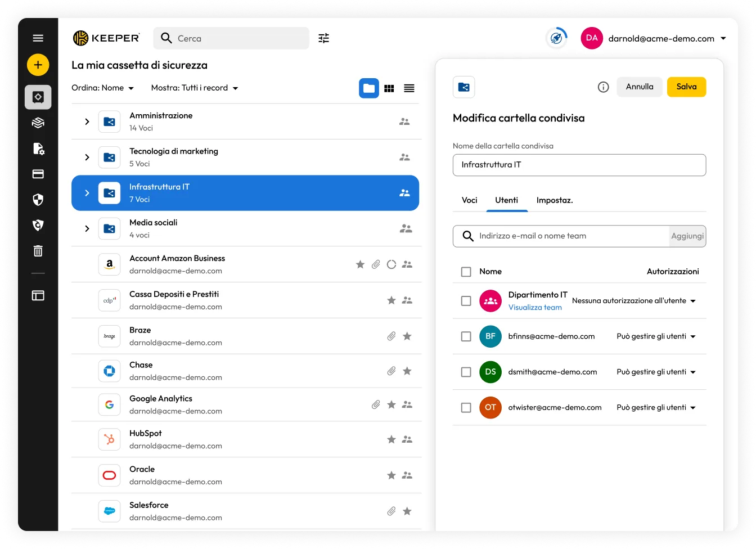Image resolution: width=756 pixels, height=549 pixels.
Task: Open the Cassa Depositi e Prestiti record
Action: [246, 300]
